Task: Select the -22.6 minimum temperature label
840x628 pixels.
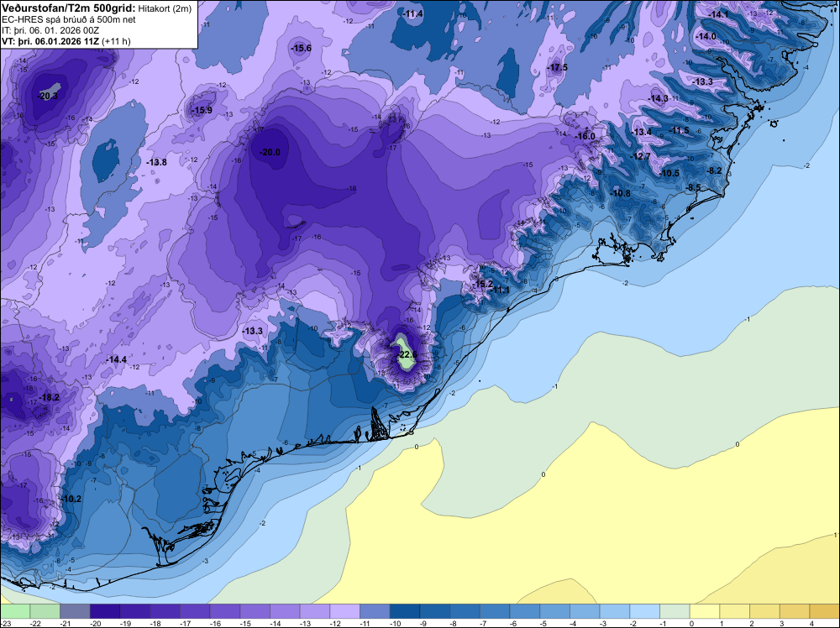Action: [407, 354]
